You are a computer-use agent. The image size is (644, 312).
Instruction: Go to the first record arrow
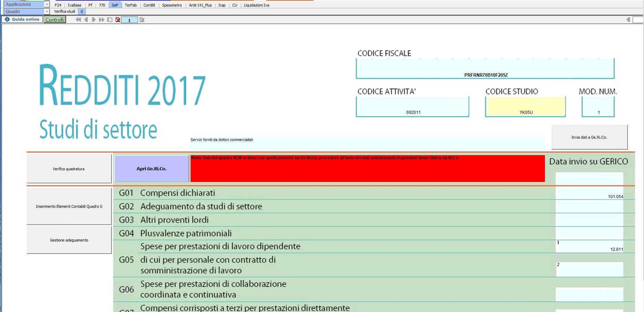coord(78,20)
